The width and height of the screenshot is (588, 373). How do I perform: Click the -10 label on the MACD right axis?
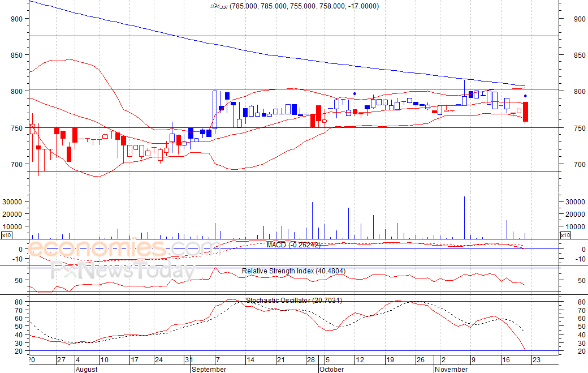point(581,259)
